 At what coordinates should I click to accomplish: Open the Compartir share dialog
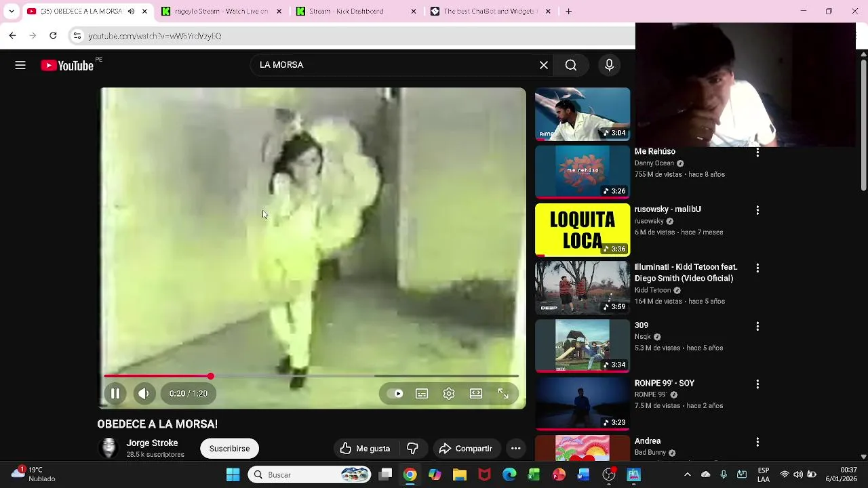[465, 449]
